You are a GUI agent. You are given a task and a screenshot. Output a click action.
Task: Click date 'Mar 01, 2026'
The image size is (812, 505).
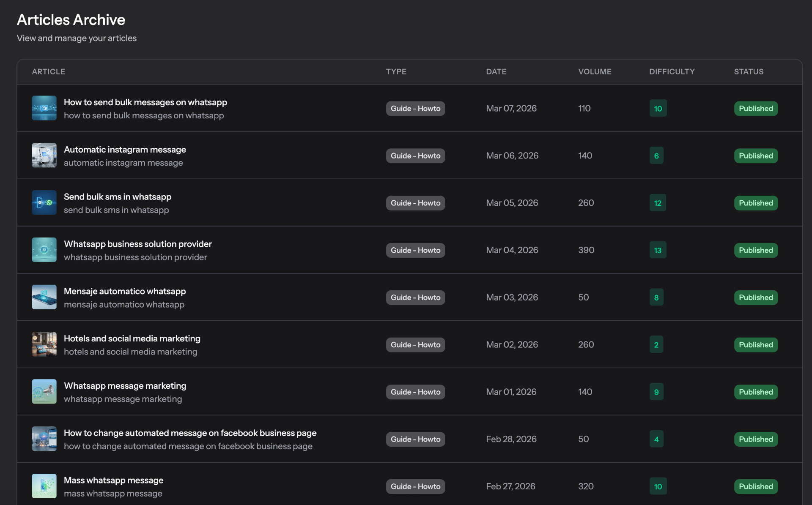pos(511,392)
